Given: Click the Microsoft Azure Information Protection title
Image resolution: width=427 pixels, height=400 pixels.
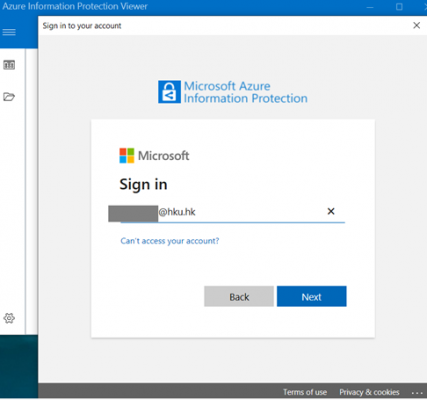Looking at the screenshot, I should [x=246, y=92].
